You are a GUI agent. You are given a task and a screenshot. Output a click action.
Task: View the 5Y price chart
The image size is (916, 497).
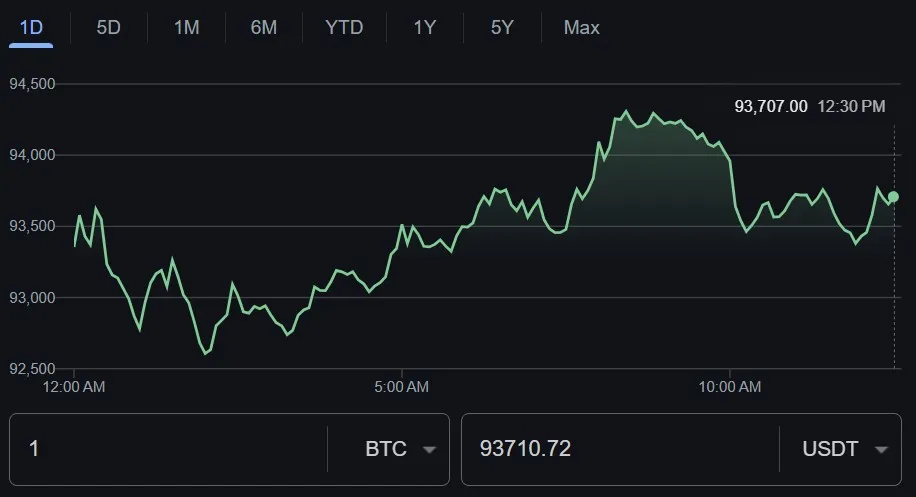click(502, 27)
